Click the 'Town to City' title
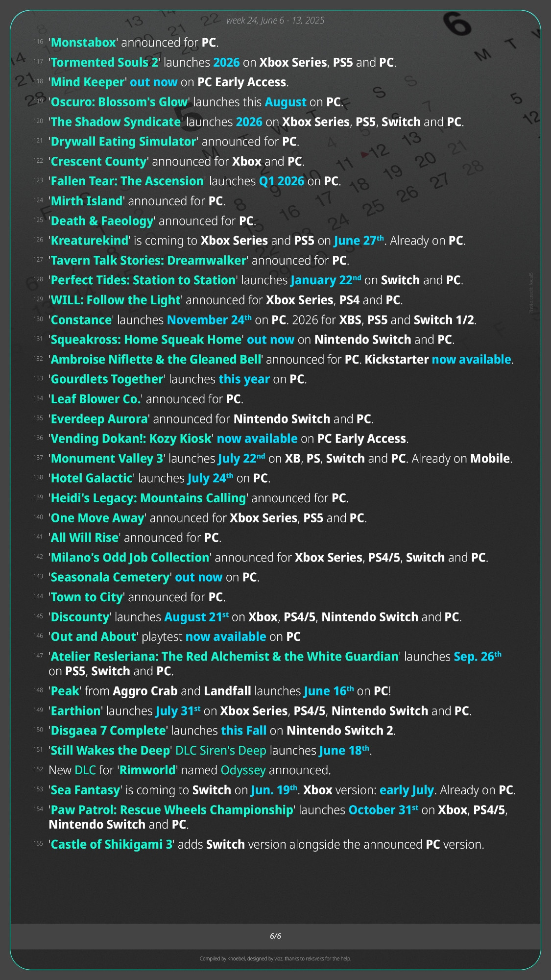This screenshot has height=980, width=551. (87, 597)
